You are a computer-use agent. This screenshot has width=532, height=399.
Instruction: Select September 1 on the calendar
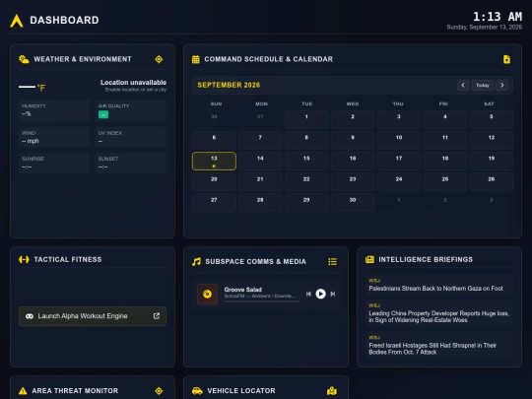pyautogui.click(x=306, y=119)
